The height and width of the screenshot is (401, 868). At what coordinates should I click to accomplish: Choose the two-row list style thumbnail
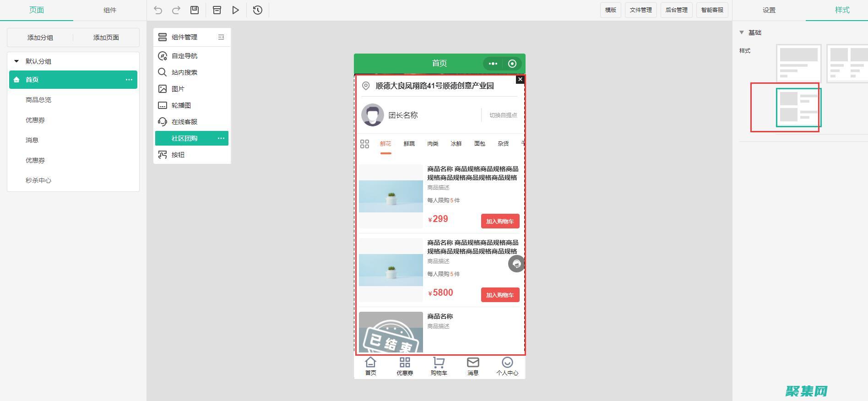pyautogui.click(x=798, y=108)
